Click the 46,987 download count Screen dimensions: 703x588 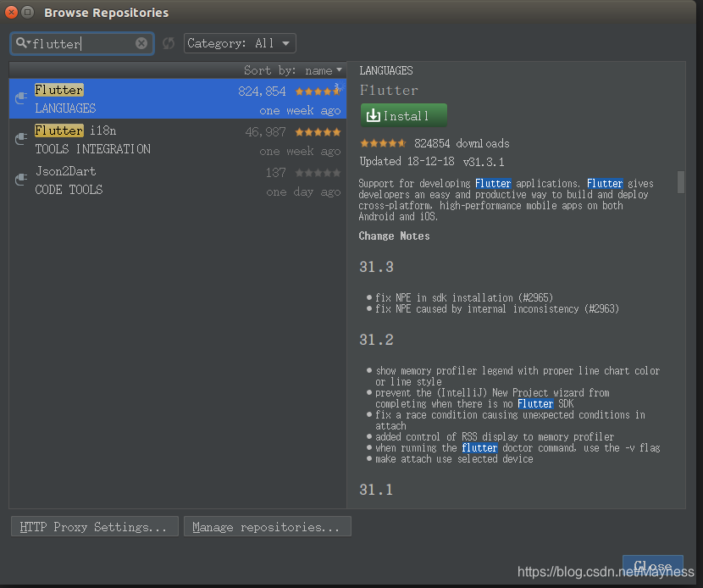tap(265, 132)
